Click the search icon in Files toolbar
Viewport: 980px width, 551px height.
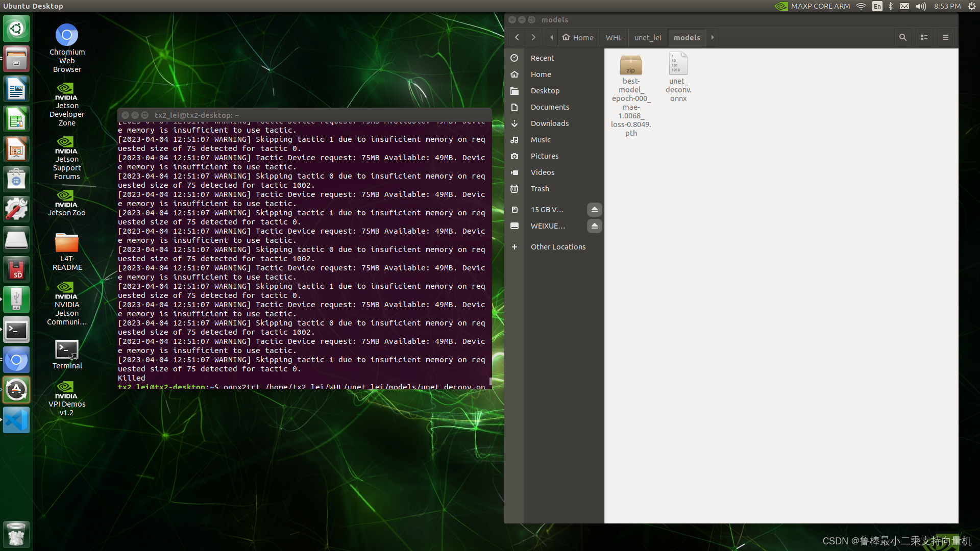point(902,37)
